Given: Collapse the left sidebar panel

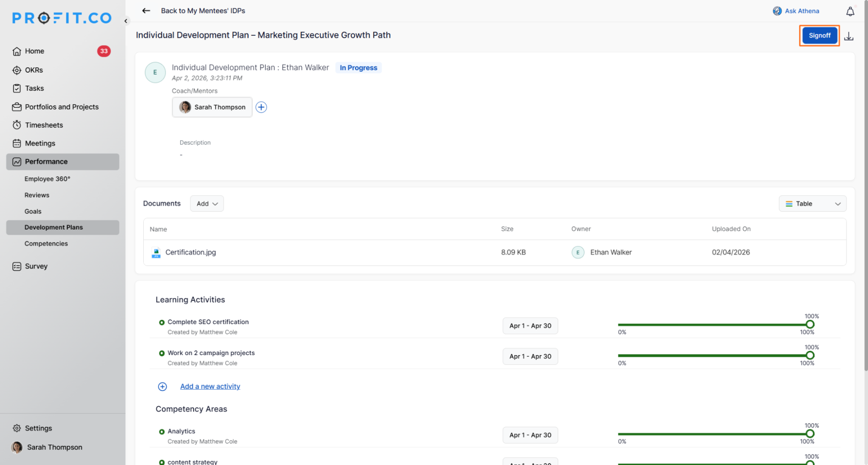Looking at the screenshot, I should pyautogui.click(x=126, y=20).
